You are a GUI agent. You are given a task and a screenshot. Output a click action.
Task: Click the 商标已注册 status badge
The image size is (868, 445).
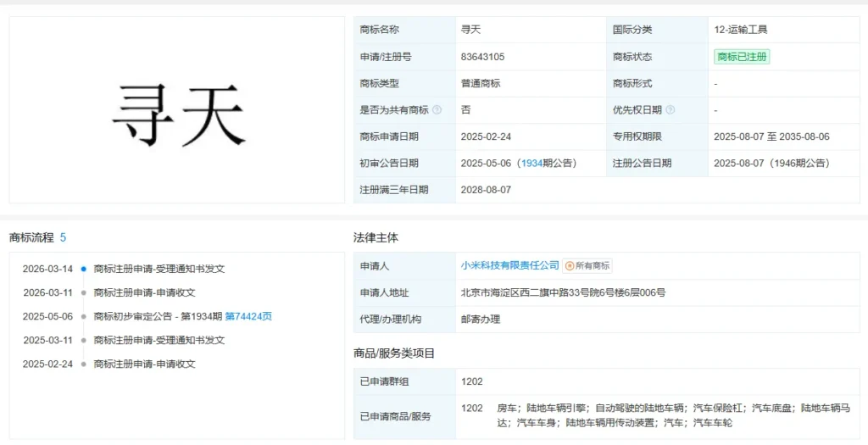(x=742, y=57)
